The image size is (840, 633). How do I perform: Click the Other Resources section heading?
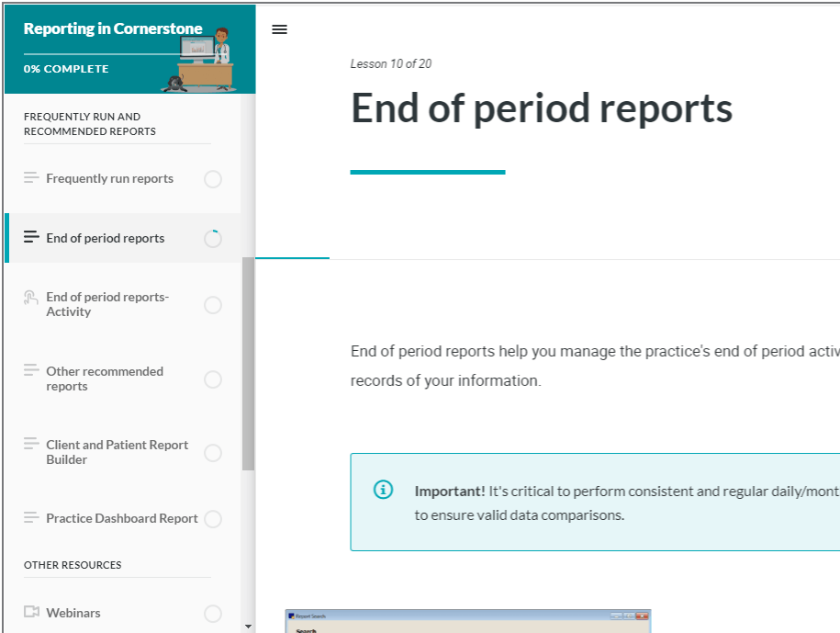point(73,565)
